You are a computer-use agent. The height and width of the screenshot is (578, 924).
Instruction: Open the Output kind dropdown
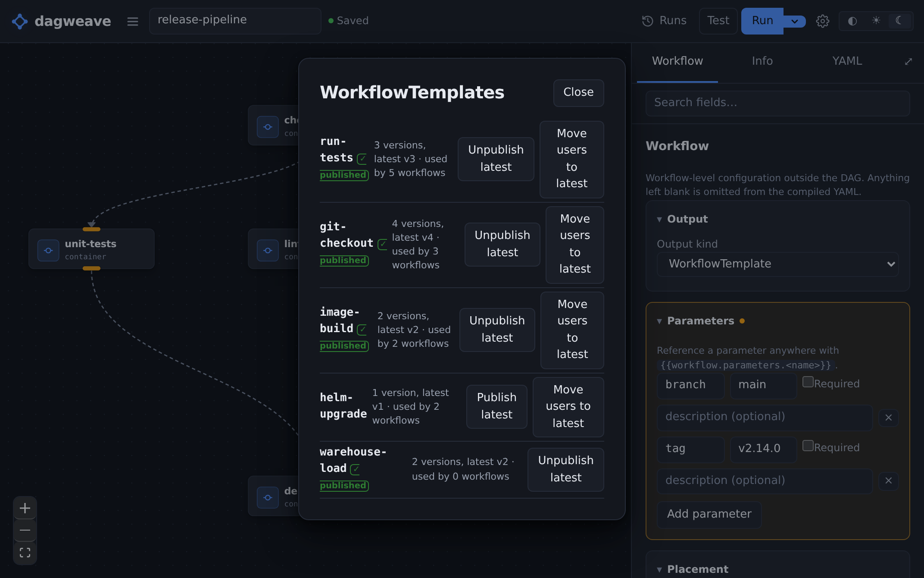tap(777, 264)
